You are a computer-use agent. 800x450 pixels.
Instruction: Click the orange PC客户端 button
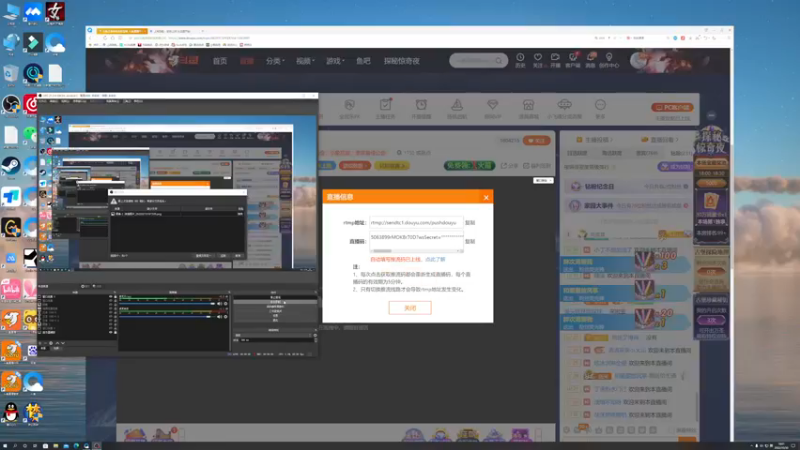coord(672,107)
